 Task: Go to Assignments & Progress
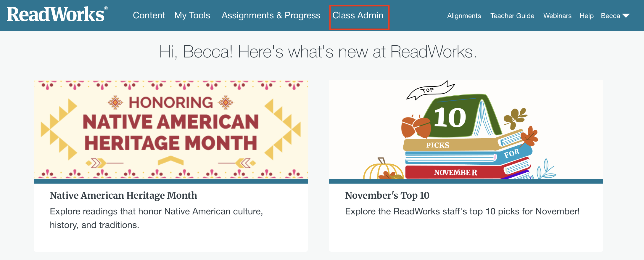[x=271, y=15]
